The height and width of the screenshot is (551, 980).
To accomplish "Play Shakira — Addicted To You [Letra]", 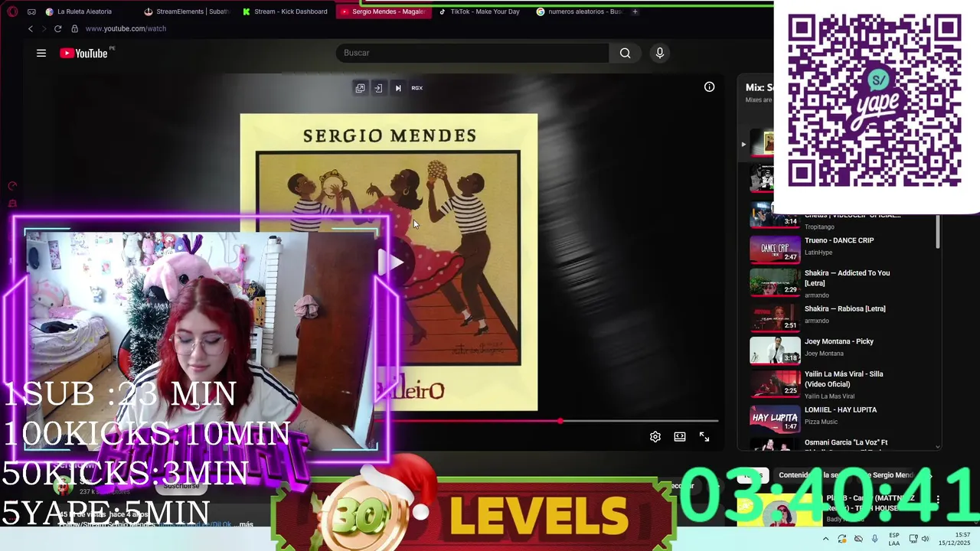I will coord(847,278).
